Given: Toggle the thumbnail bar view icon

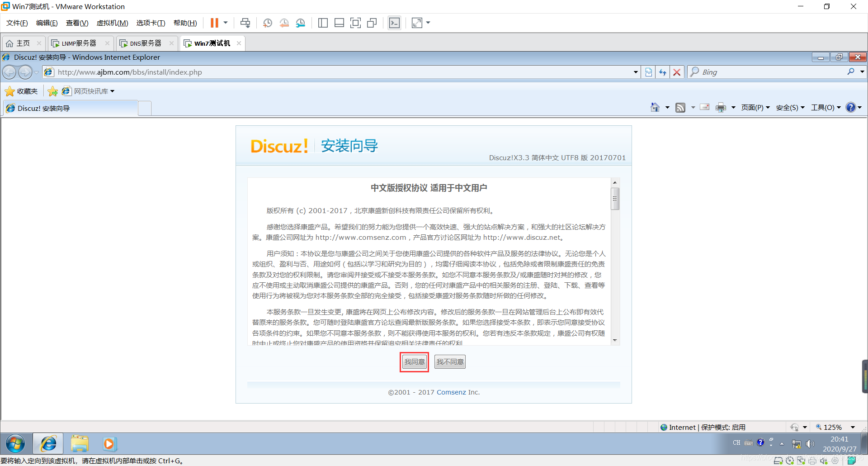Looking at the screenshot, I should [x=339, y=23].
